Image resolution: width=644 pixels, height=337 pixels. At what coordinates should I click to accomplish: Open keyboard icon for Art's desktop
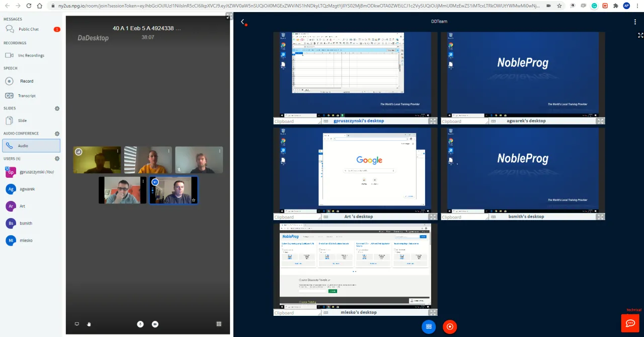click(x=326, y=217)
